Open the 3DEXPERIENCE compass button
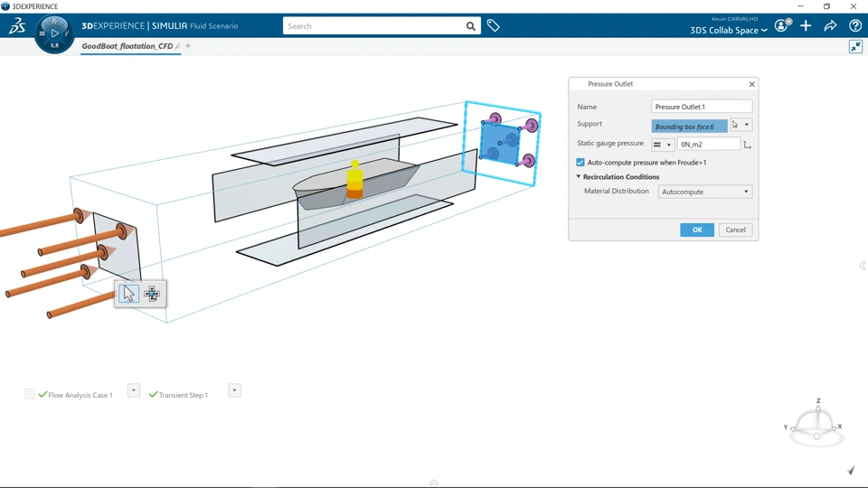 point(54,33)
